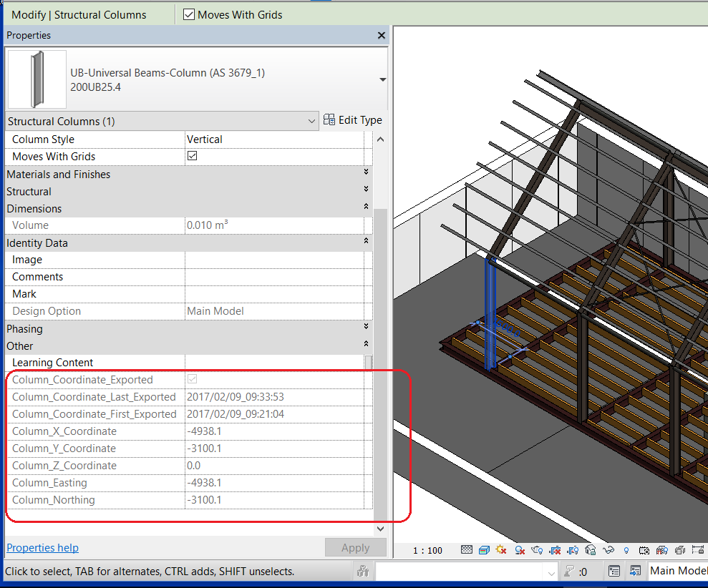
Task: Click the Column_Coordinate_Exported checkbox
Action: tap(192, 379)
